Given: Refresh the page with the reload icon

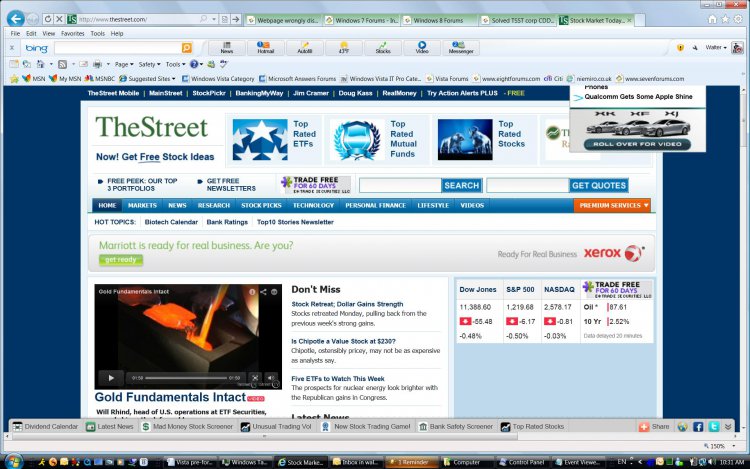Looking at the screenshot, I should [48, 19].
